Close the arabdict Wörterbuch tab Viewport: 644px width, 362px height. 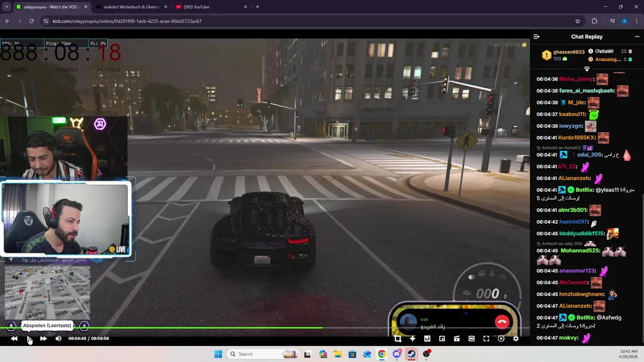[x=165, y=7]
